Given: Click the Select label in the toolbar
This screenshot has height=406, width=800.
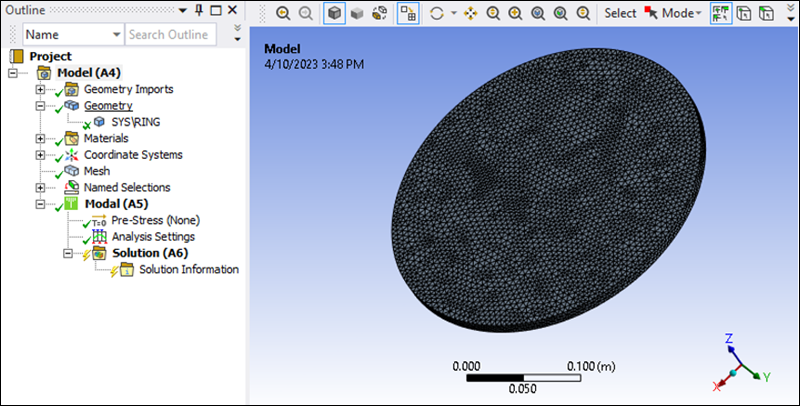Looking at the screenshot, I should point(620,14).
